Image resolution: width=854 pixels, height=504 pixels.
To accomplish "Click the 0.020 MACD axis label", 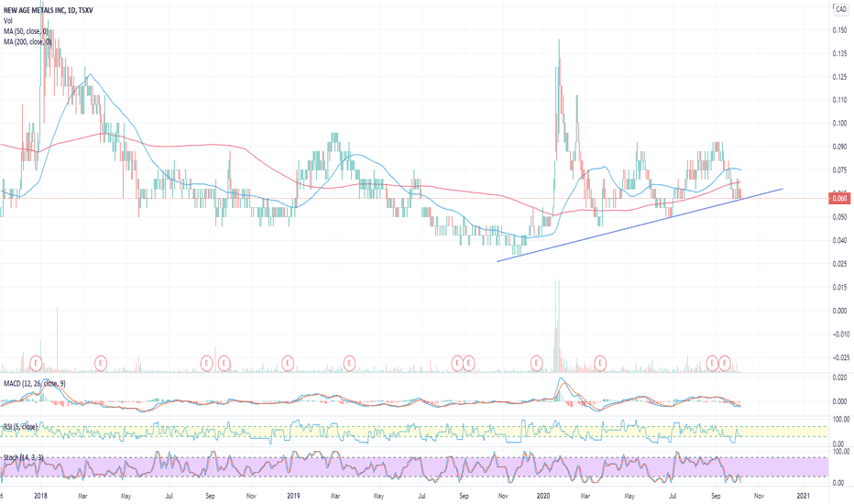I will point(839,378).
